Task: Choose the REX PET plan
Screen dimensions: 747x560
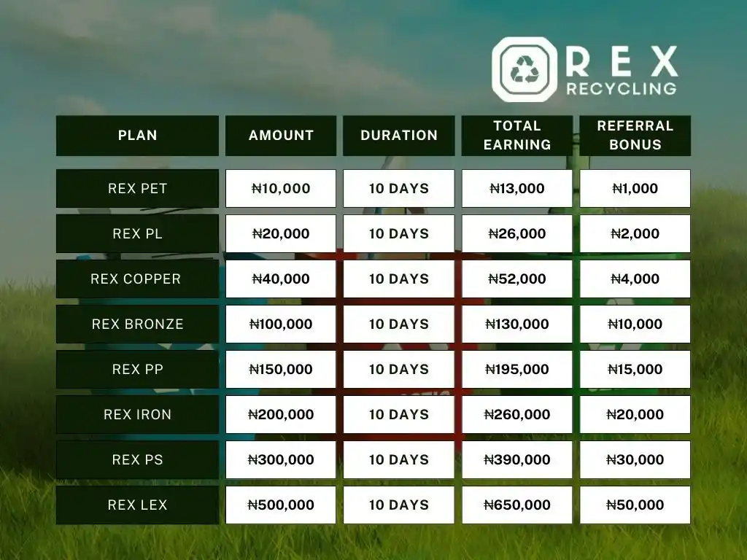Action: 137,189
